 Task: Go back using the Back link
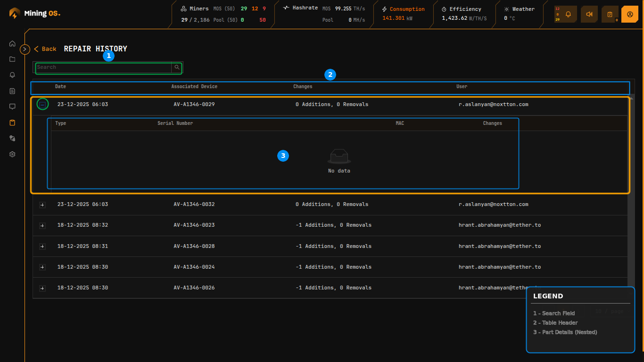pos(45,49)
